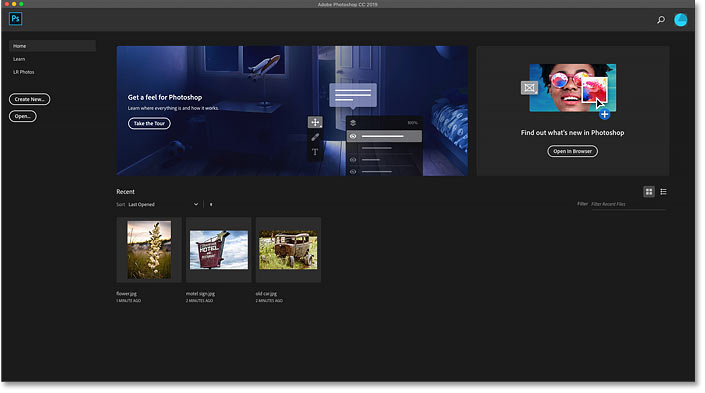The height and width of the screenshot is (393, 705).
Task: Click the eye icon on highlighted banner layer
Action: click(x=353, y=136)
